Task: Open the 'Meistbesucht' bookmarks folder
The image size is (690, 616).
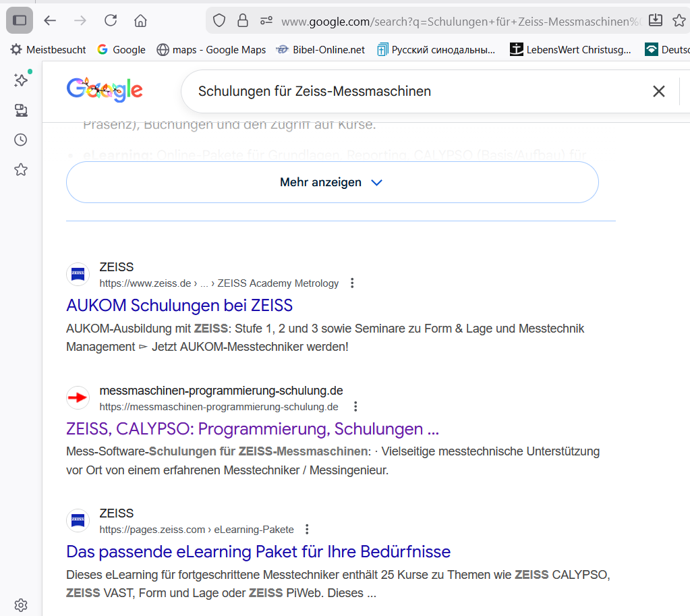Action: click(49, 49)
